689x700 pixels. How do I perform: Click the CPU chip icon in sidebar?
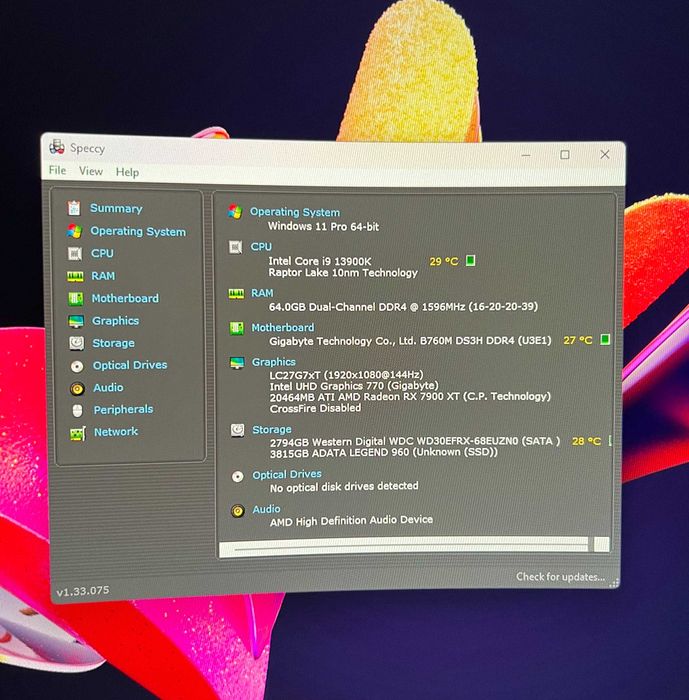pyautogui.click(x=75, y=254)
